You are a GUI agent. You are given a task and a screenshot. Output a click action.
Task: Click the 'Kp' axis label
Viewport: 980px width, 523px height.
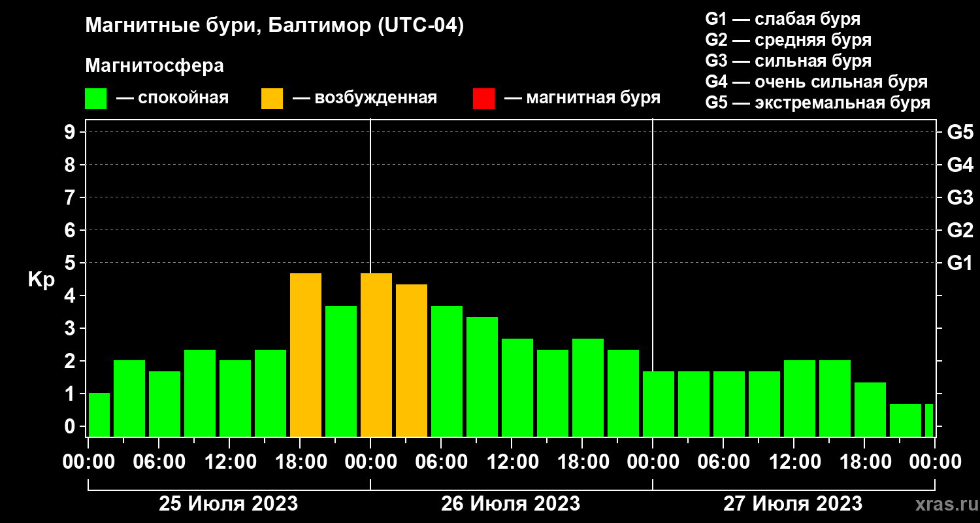(x=41, y=279)
